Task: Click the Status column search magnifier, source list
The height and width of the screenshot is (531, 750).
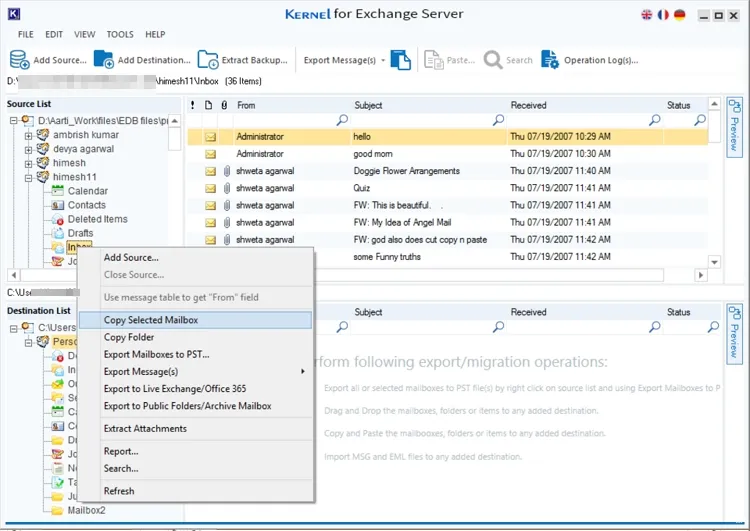Action: tap(700, 120)
